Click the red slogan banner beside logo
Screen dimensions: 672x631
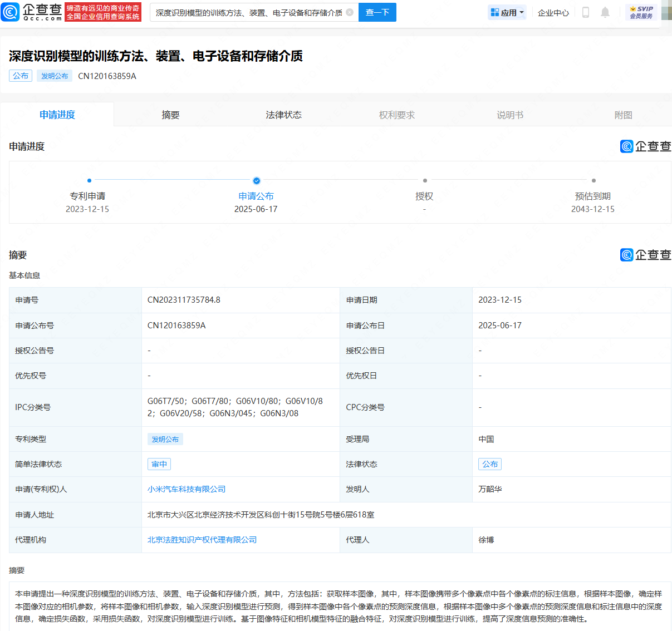coord(103,12)
